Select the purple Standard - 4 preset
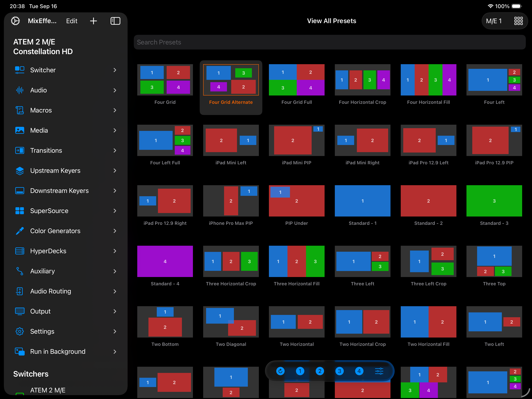The image size is (532, 399). click(x=165, y=261)
